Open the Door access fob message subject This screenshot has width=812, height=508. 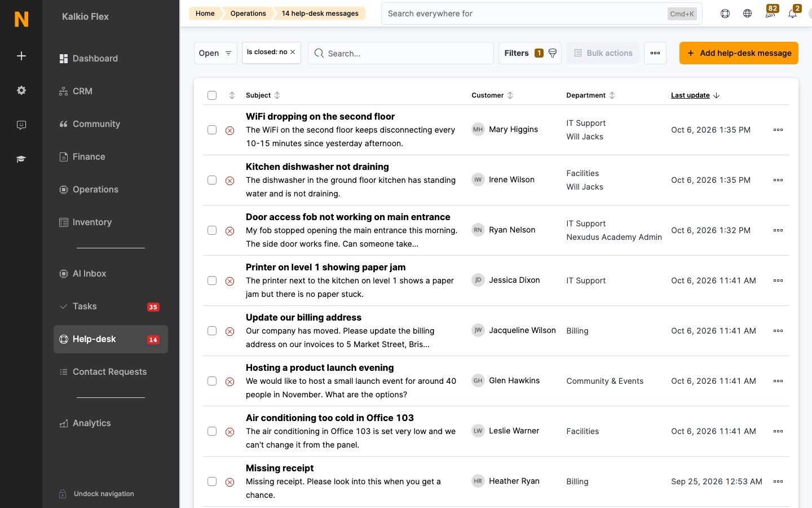(348, 217)
